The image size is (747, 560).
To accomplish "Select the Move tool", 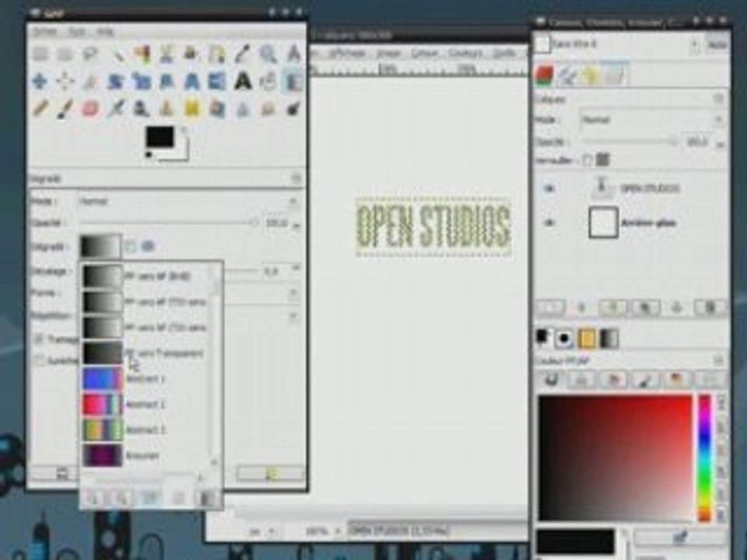I will pyautogui.click(x=40, y=82).
